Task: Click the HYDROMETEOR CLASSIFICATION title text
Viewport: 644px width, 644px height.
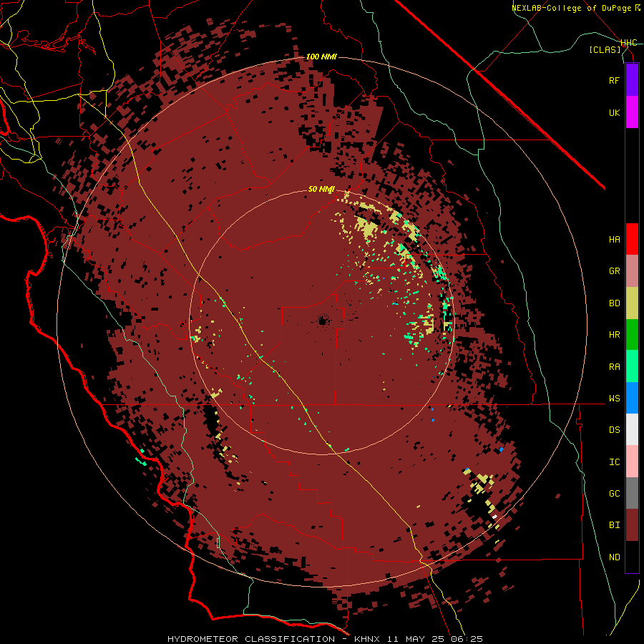Action: 251,639
